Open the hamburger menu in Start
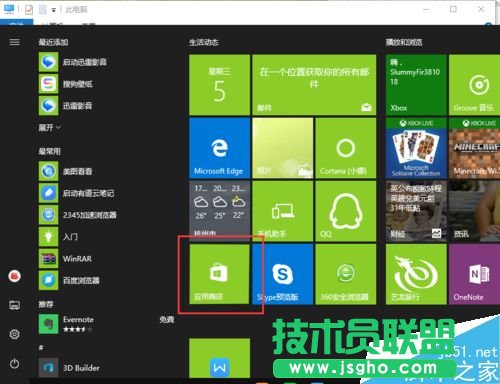 point(14,42)
